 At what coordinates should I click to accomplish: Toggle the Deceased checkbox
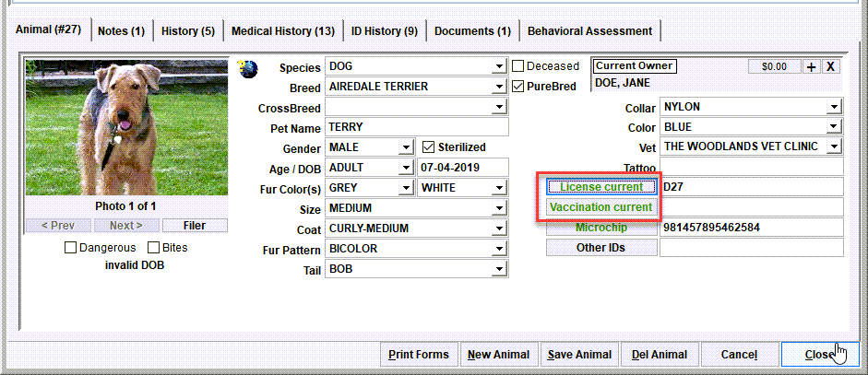point(517,66)
